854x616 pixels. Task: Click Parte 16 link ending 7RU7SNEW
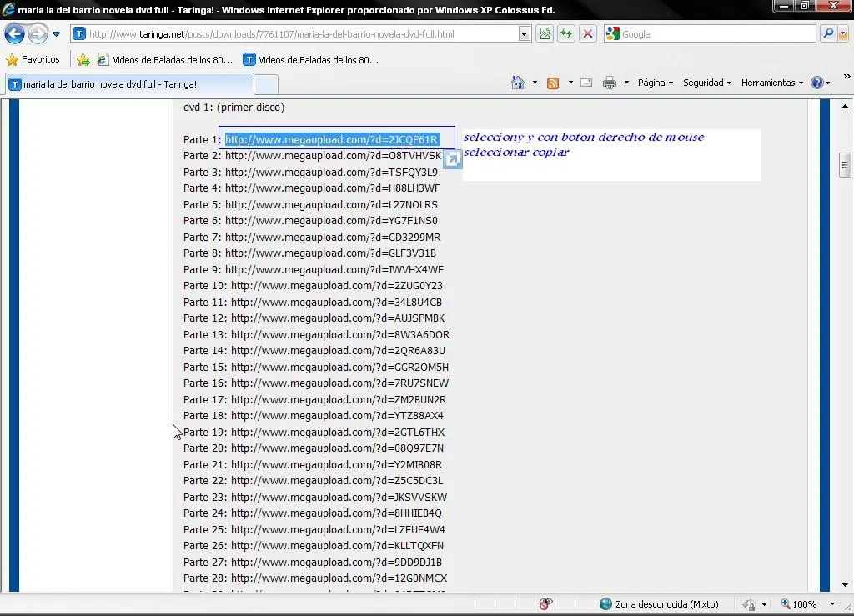tap(340, 383)
